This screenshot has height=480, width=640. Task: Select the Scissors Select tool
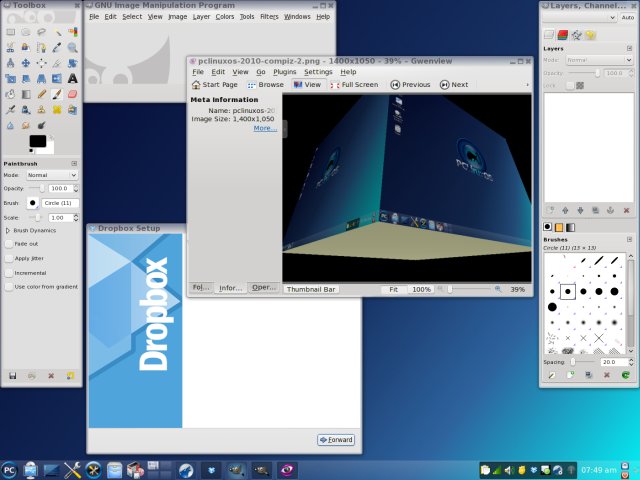tap(10, 47)
